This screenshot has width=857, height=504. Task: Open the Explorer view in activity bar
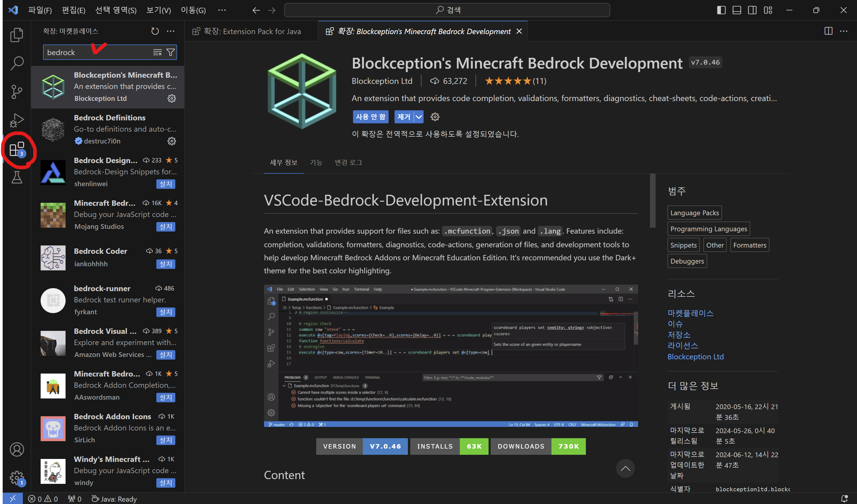coord(17,35)
